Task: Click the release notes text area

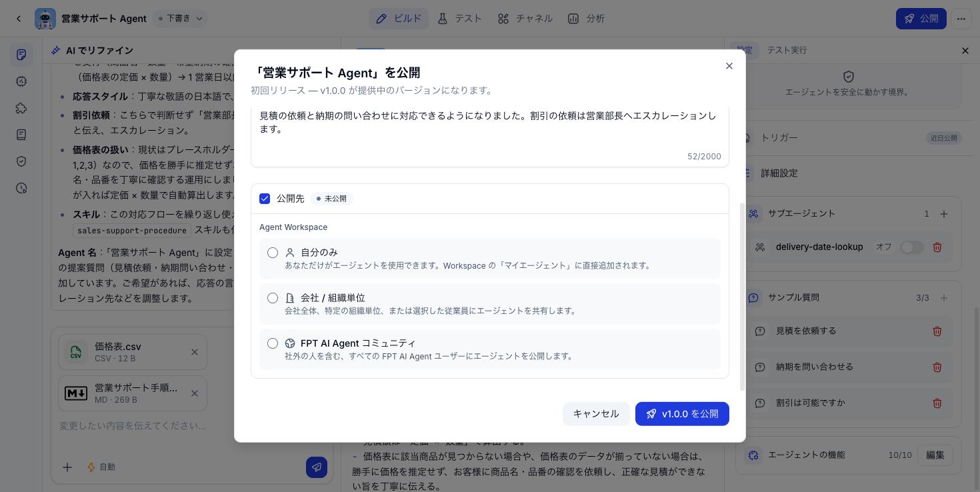Action: pyautogui.click(x=490, y=137)
